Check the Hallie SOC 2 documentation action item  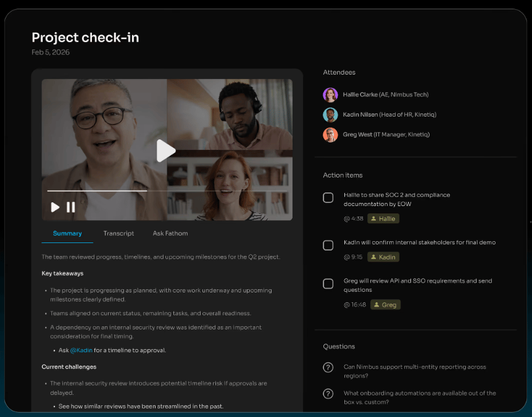click(328, 197)
